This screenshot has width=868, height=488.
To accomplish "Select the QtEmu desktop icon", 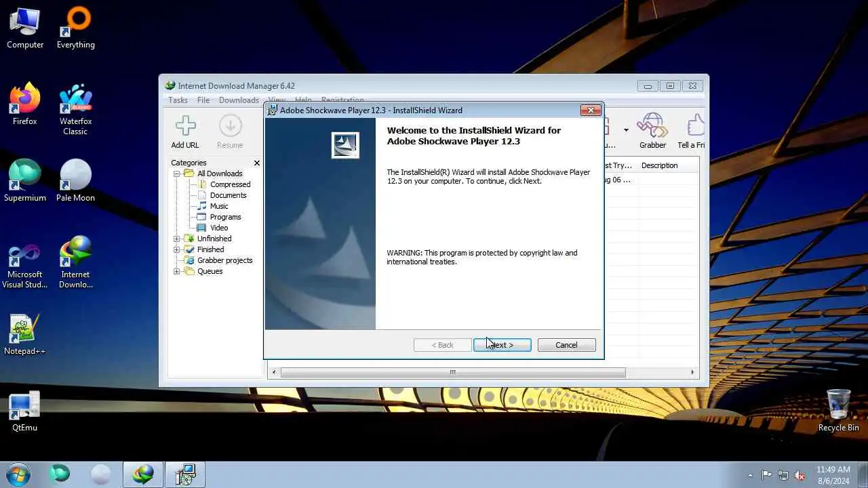I will point(25,411).
